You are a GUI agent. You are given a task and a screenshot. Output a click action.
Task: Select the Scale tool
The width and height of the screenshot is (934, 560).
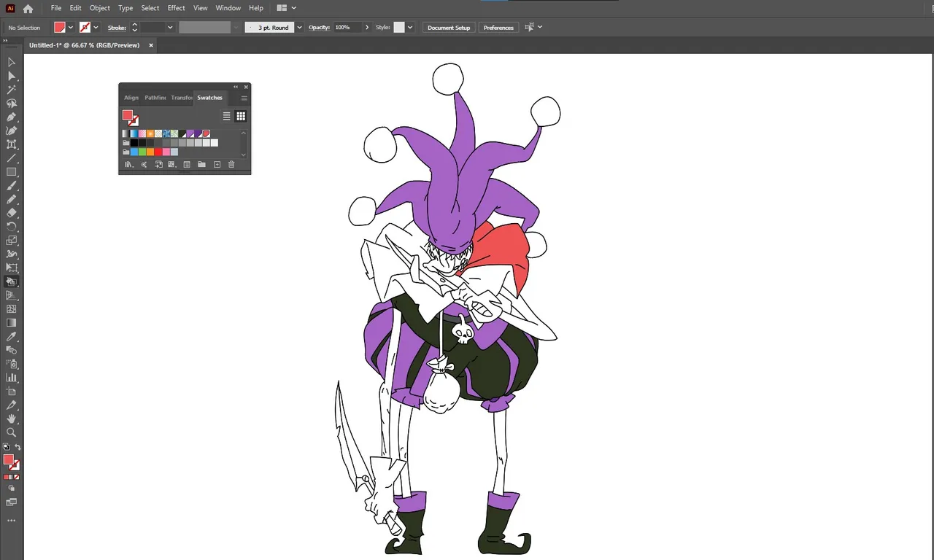click(11, 240)
